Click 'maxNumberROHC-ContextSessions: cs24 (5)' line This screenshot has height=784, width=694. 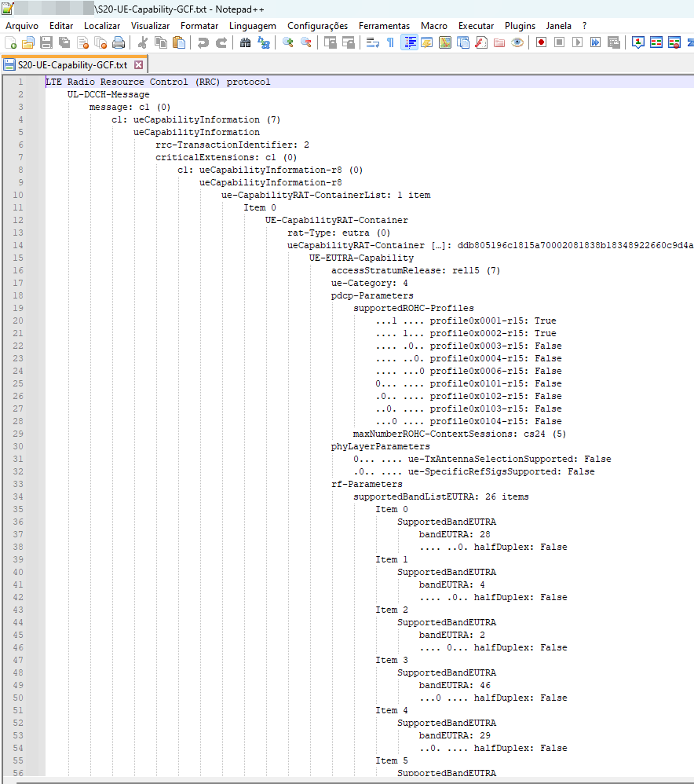460,434
